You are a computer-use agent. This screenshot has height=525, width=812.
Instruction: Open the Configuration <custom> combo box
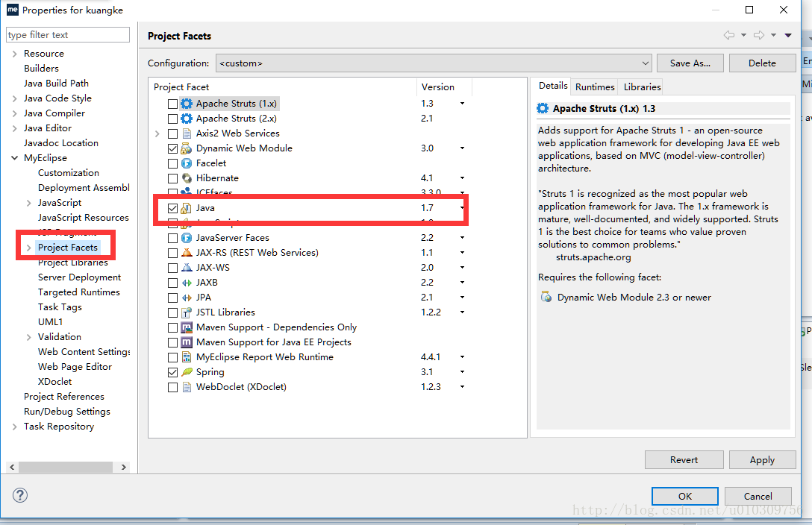[x=434, y=63]
